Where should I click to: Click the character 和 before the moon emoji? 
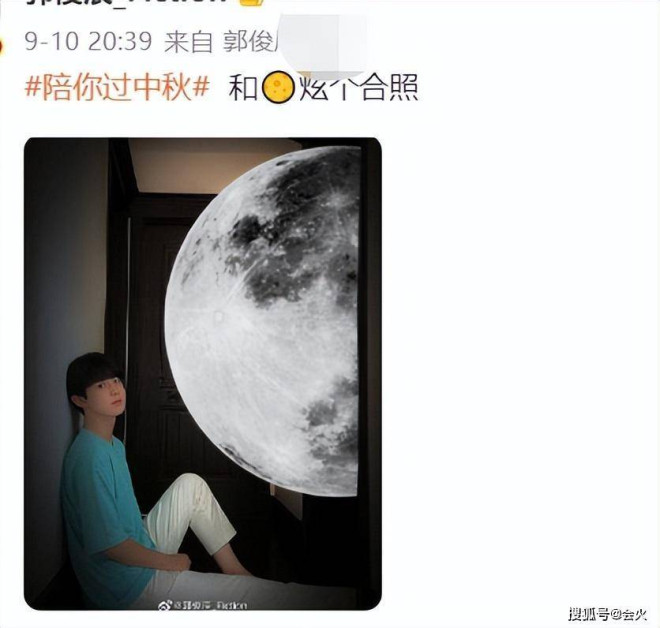(243, 88)
